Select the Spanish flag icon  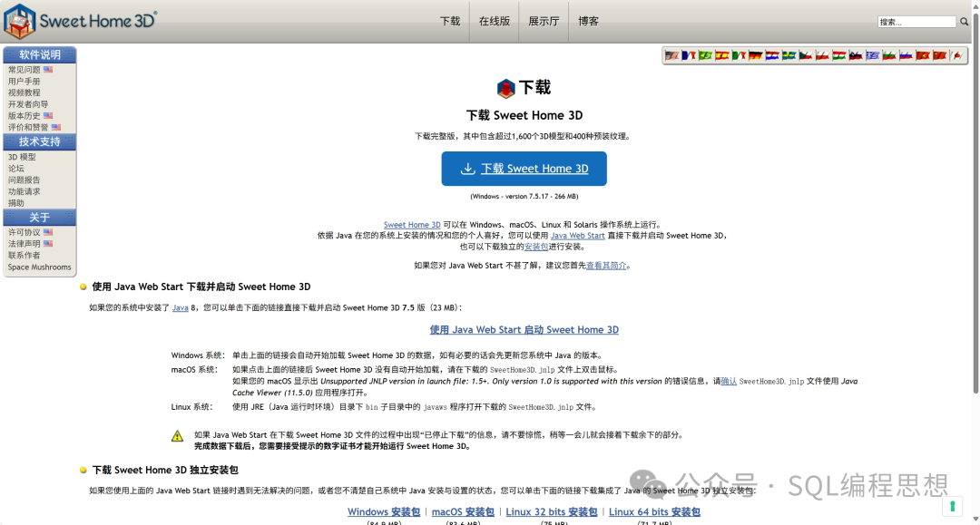(721, 55)
